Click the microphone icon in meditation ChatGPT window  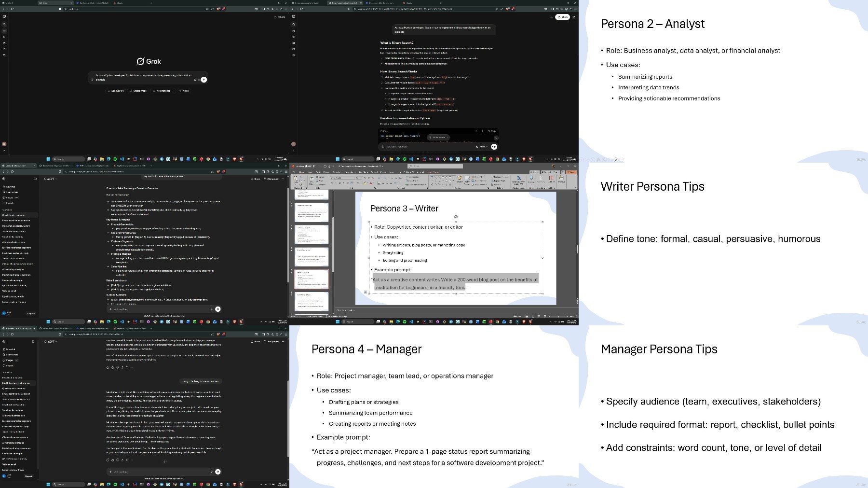(212, 472)
